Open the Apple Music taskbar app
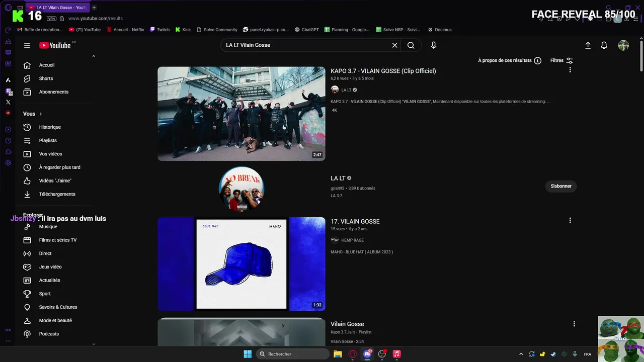Image resolution: width=644 pixels, height=362 pixels. click(x=396, y=354)
